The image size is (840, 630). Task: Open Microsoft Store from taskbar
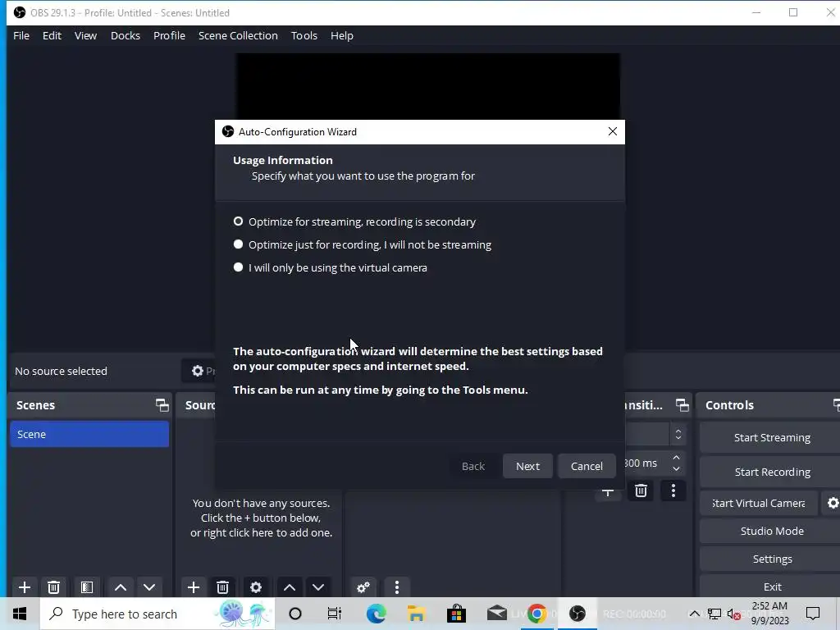tap(456, 614)
